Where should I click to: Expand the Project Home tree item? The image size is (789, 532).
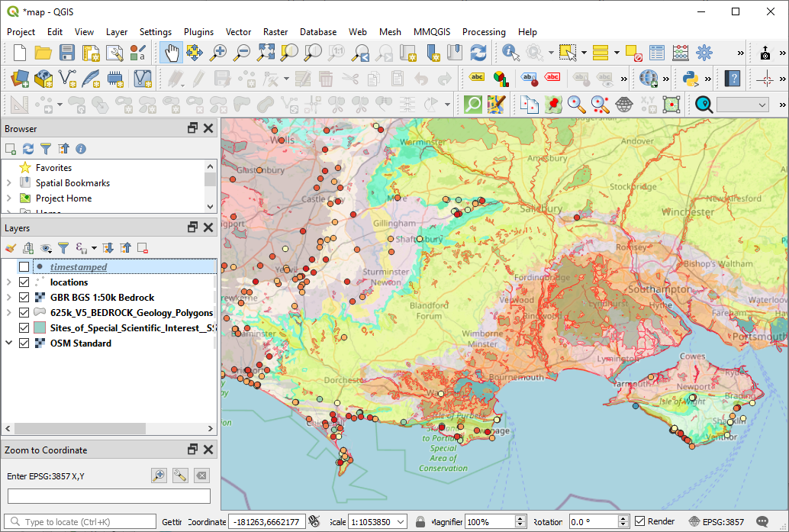8,198
